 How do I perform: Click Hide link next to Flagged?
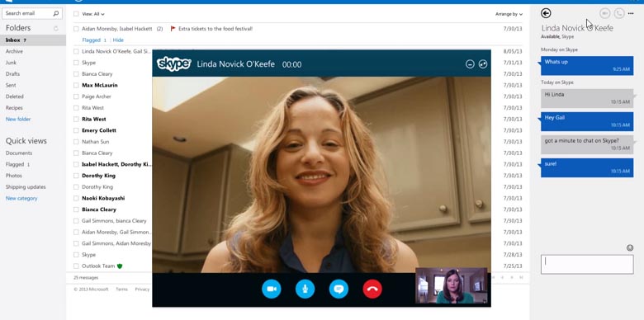coord(118,40)
